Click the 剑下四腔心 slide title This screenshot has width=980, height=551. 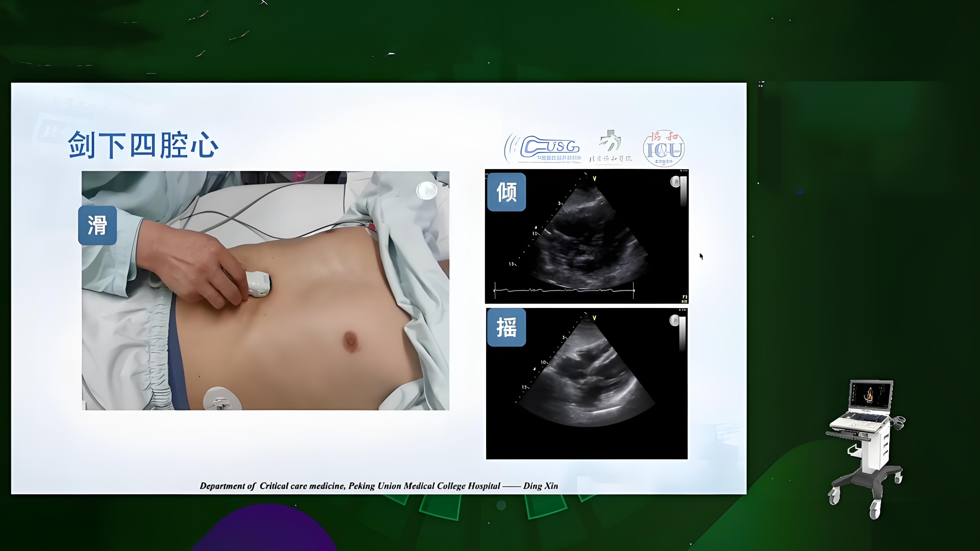point(143,145)
